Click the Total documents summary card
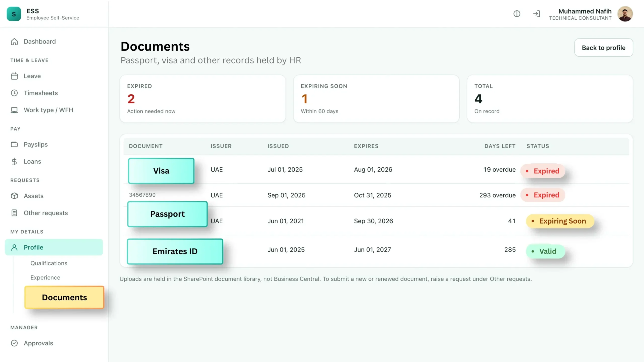This screenshot has width=644, height=362. pyautogui.click(x=550, y=99)
